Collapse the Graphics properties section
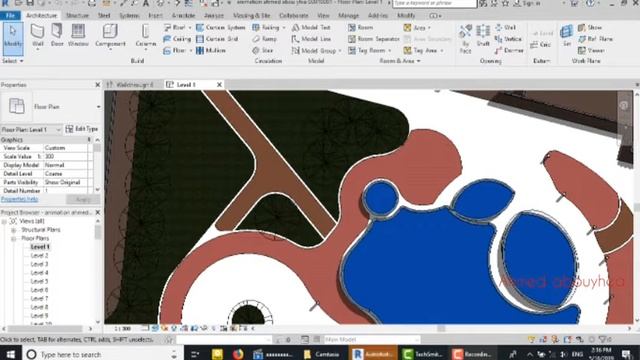 [89, 140]
